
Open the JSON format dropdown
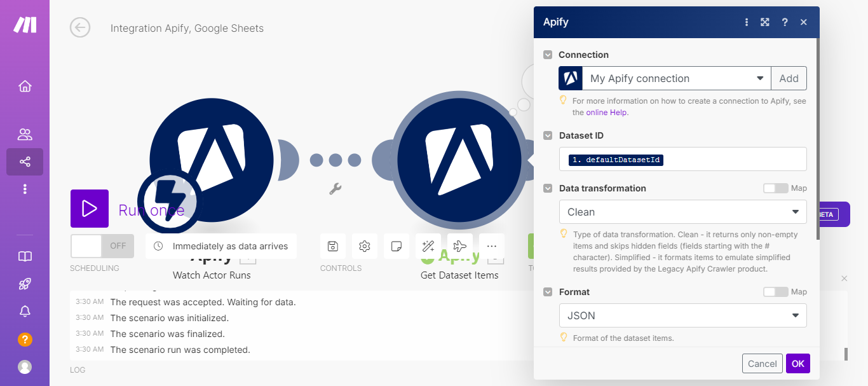tap(683, 315)
